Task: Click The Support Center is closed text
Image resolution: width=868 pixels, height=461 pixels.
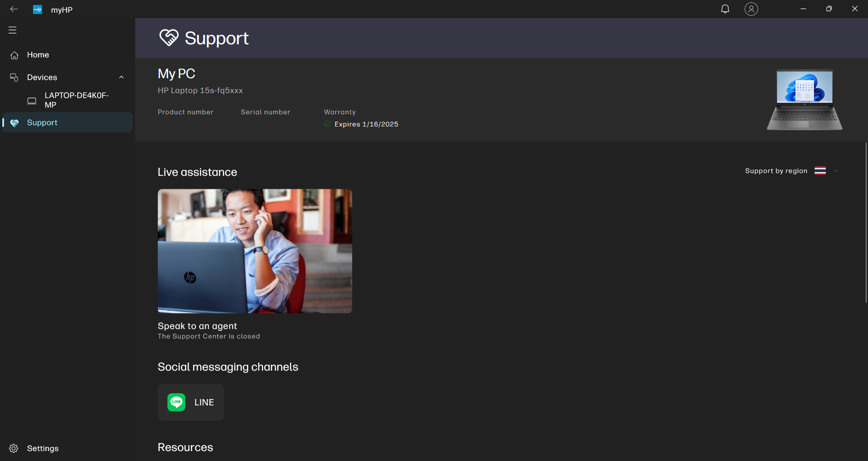Action: click(209, 336)
